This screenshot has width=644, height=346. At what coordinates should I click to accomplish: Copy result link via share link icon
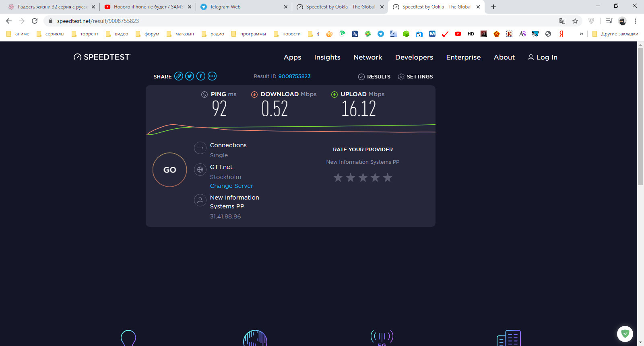click(x=179, y=76)
